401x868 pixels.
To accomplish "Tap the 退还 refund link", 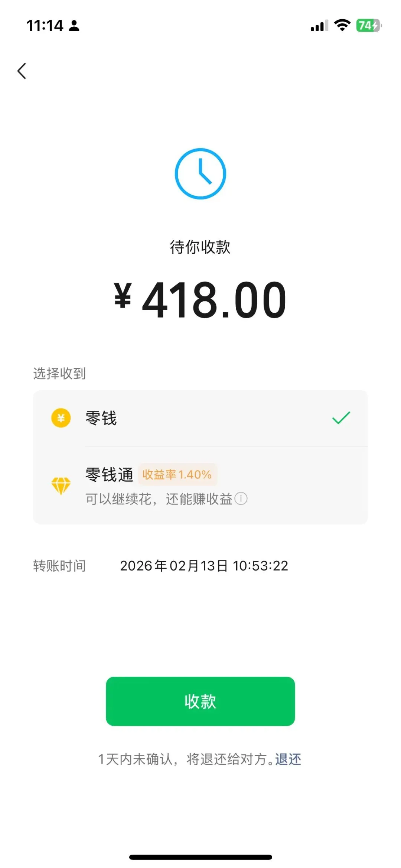I will coord(288,759).
